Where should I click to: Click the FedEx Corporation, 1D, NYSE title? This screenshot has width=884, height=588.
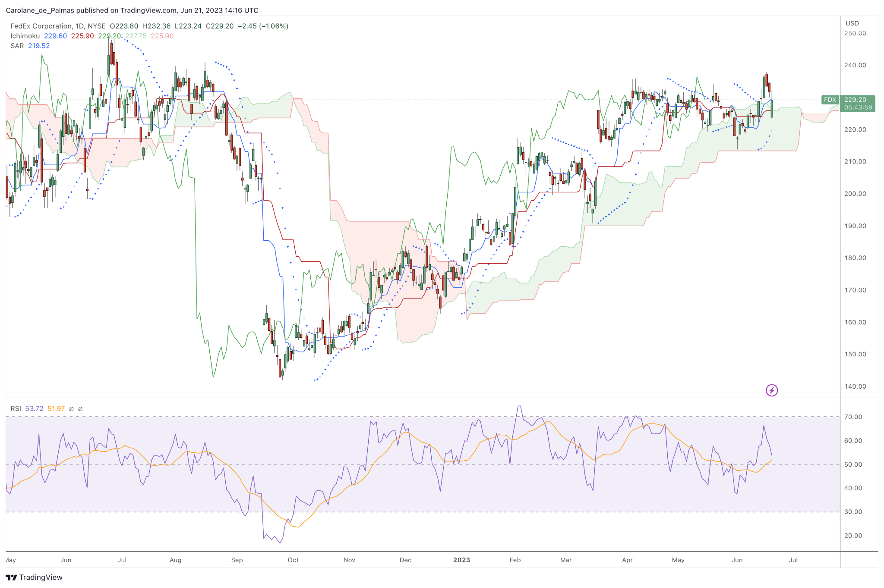(58, 26)
